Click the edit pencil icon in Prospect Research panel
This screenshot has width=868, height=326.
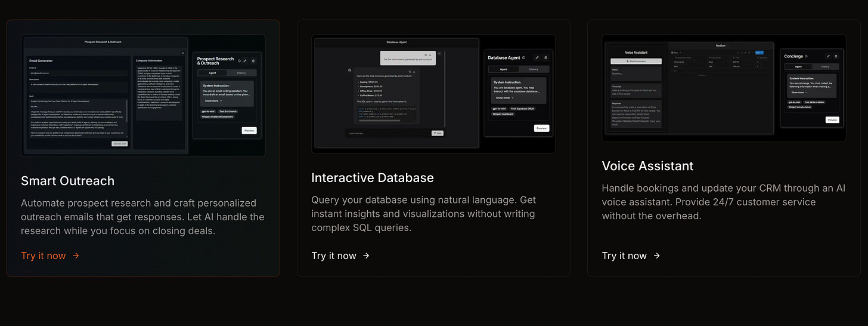click(245, 61)
